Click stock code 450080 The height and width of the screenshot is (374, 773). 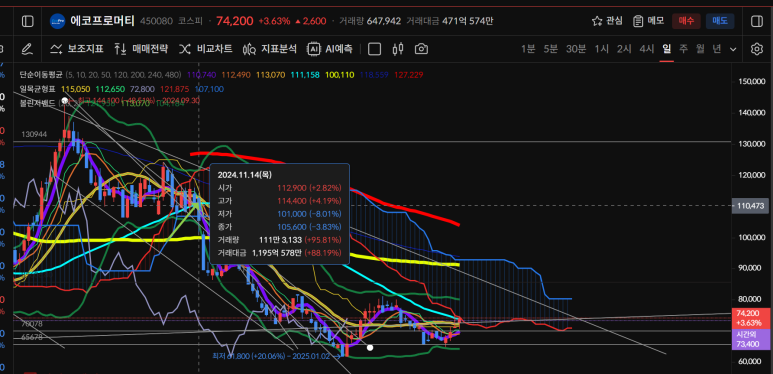coord(156,21)
